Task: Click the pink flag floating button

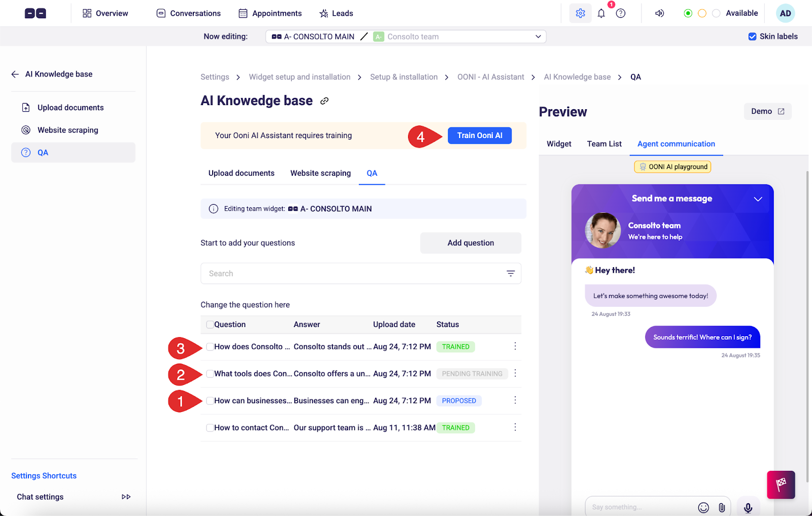Action: pyautogui.click(x=781, y=485)
